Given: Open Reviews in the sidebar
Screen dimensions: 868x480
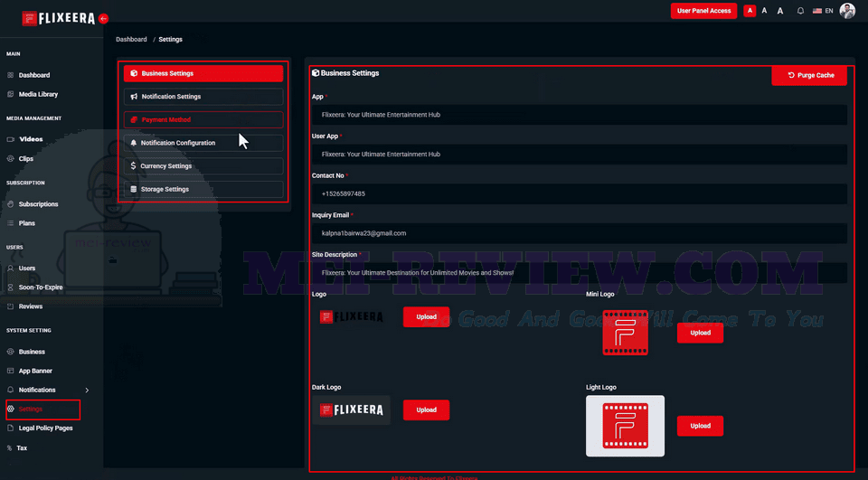Looking at the screenshot, I should [31, 306].
